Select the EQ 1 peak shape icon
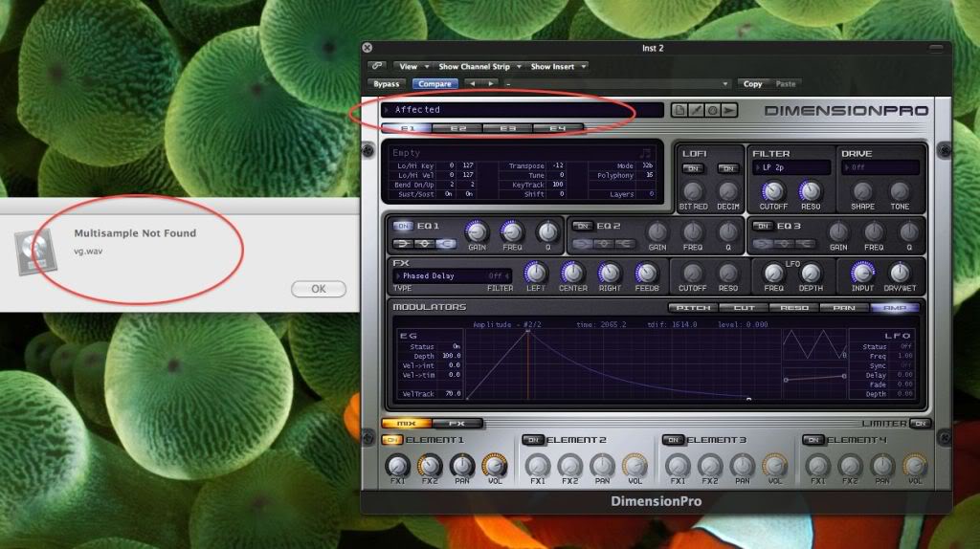This screenshot has width=980, height=549. point(424,243)
